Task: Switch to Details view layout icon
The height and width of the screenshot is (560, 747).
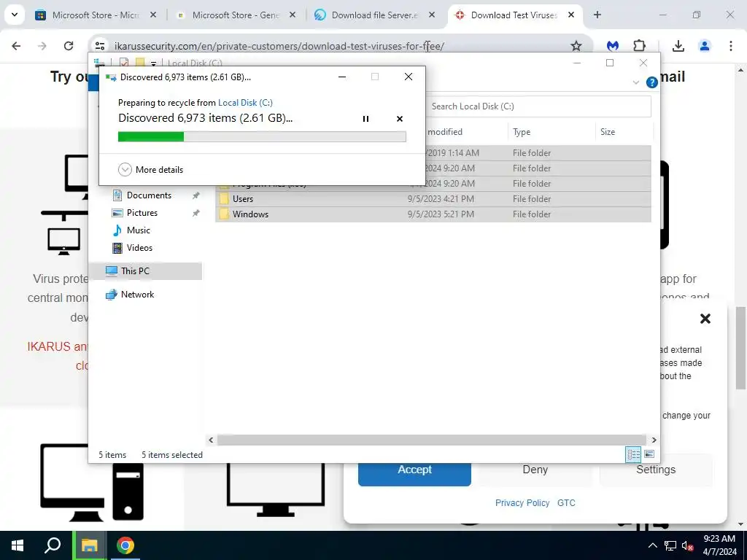Action: click(x=633, y=454)
